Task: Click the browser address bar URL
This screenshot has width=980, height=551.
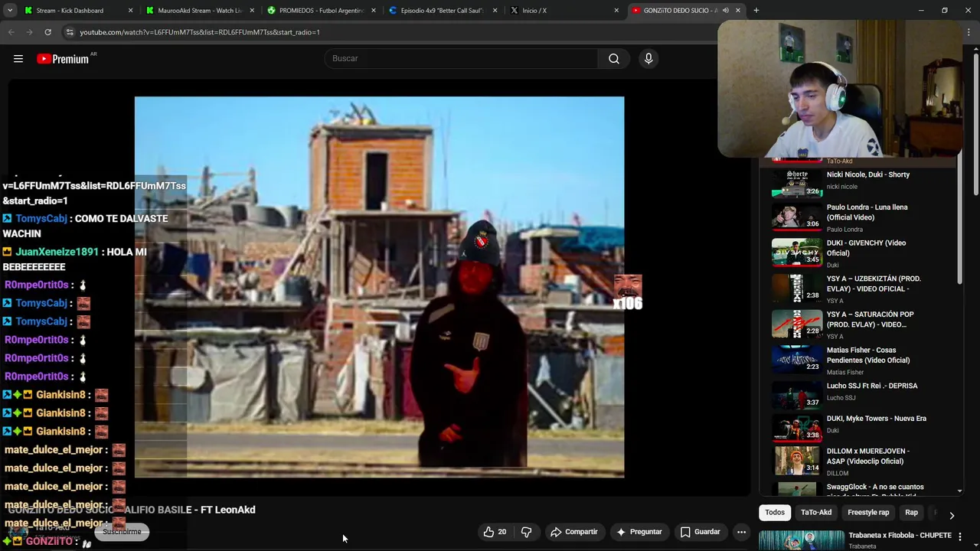Action: click(x=200, y=32)
